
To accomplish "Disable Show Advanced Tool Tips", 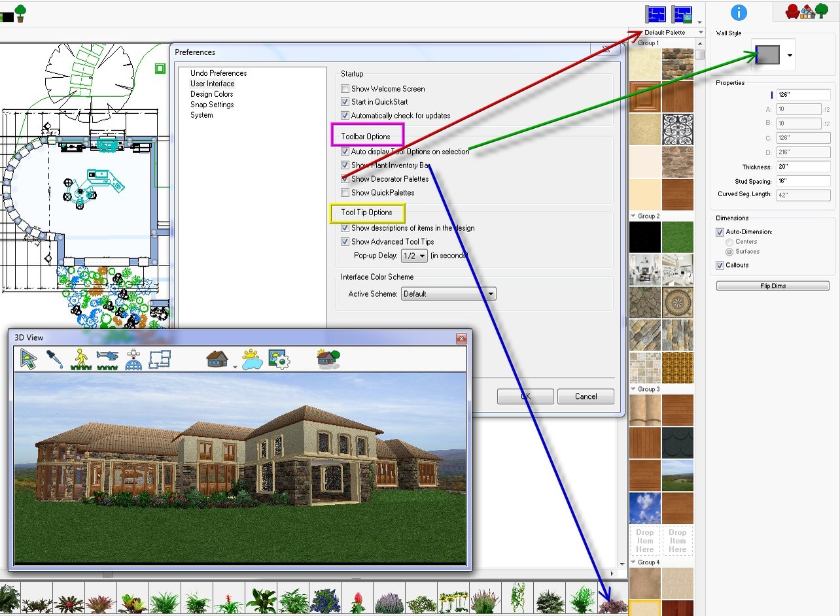I will (345, 241).
